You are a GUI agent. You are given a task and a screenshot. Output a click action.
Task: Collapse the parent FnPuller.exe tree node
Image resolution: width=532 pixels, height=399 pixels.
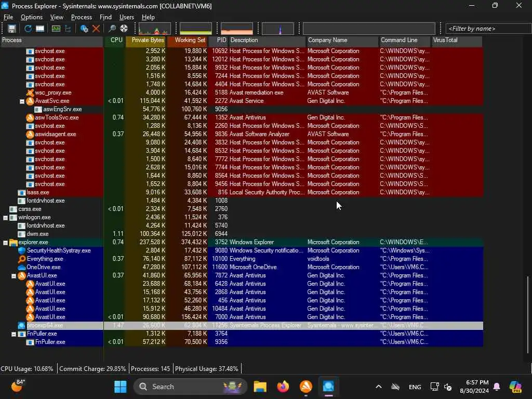pyautogui.click(x=14, y=334)
